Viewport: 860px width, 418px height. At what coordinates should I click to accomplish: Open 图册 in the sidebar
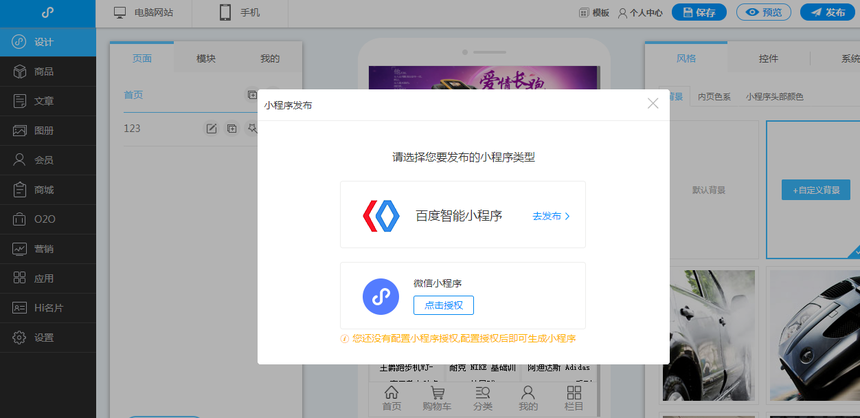(48, 131)
